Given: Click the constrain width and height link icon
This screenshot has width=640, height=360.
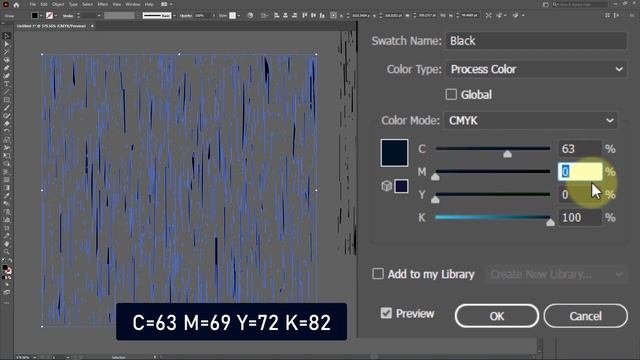Looking at the screenshot, I should click(x=442, y=16).
